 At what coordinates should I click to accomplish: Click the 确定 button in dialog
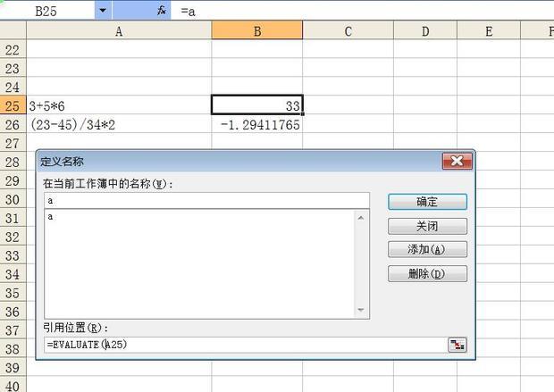coord(427,202)
